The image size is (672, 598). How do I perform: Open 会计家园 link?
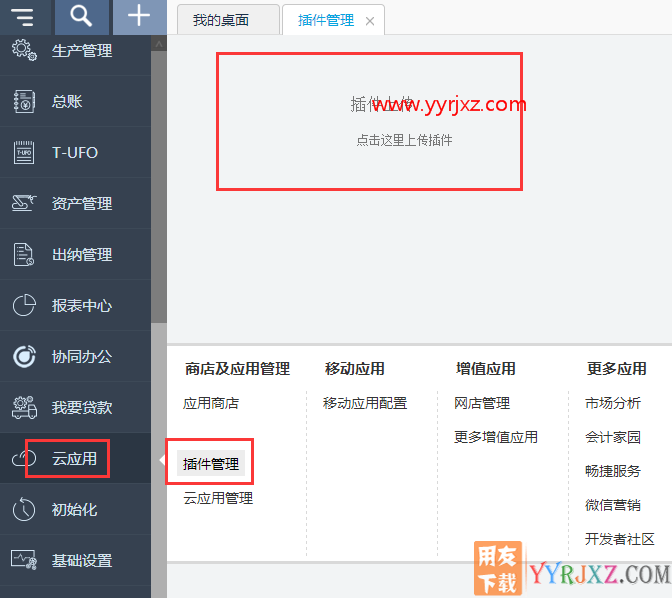pyautogui.click(x=613, y=437)
